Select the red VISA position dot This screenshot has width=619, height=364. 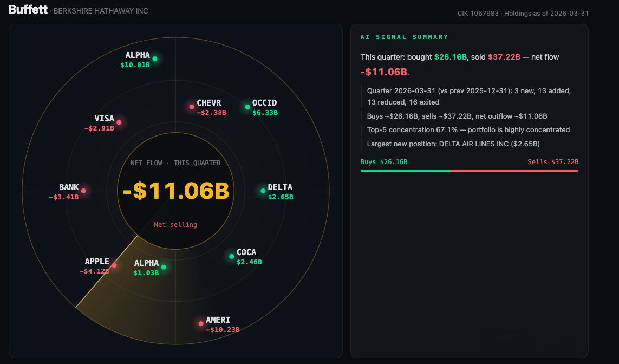(119, 122)
